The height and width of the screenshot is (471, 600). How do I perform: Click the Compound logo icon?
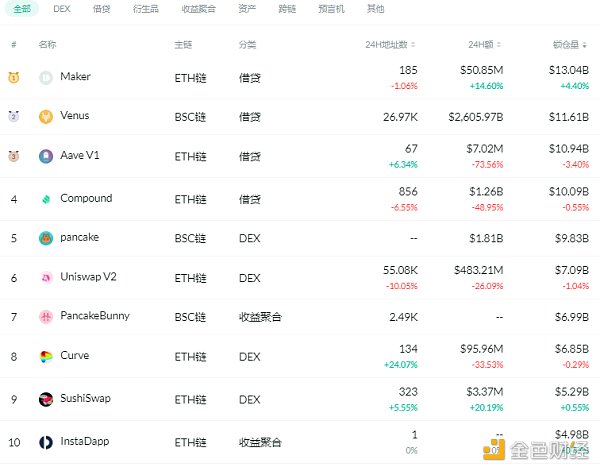coord(46,199)
